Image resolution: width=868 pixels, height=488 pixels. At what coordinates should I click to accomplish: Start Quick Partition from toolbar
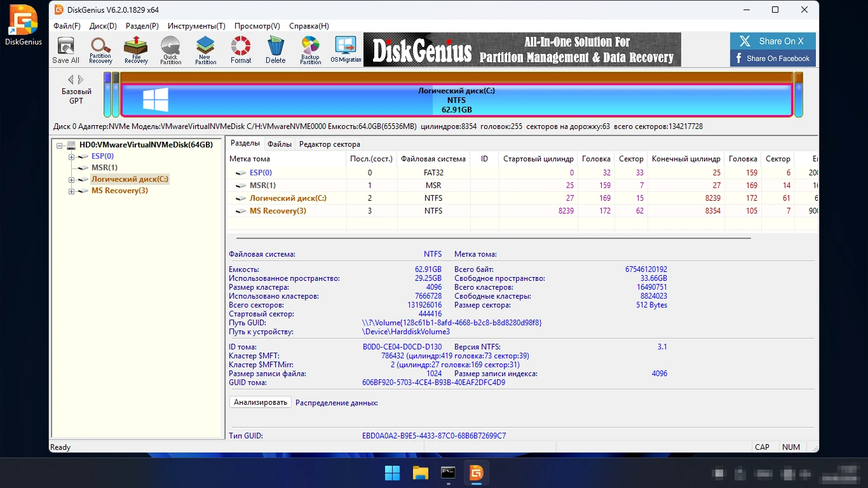click(x=170, y=50)
